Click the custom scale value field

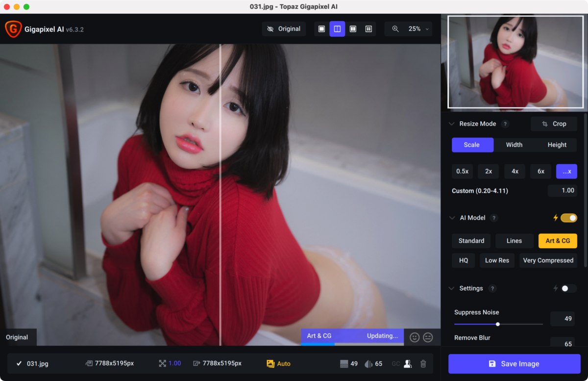click(563, 191)
